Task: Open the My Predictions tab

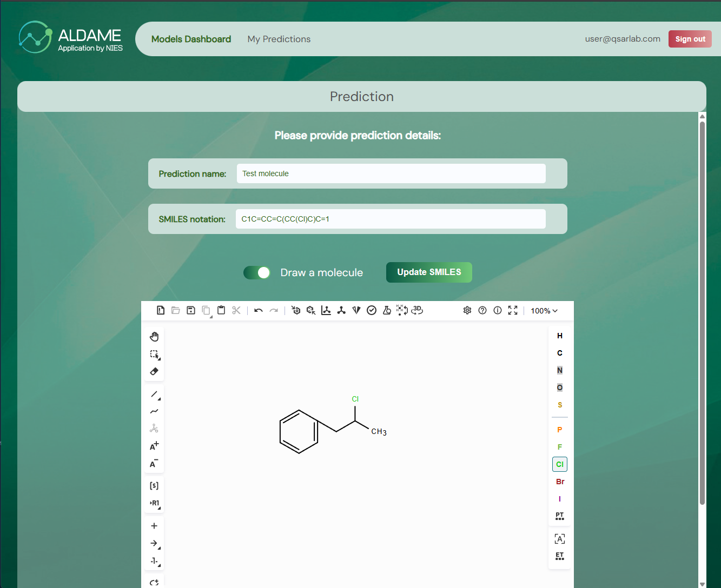Action: [x=279, y=39]
